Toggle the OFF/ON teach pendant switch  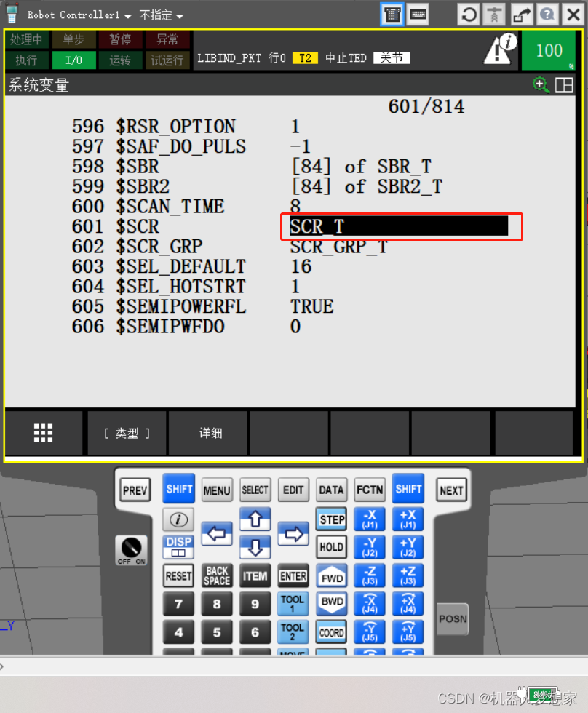pos(132,550)
